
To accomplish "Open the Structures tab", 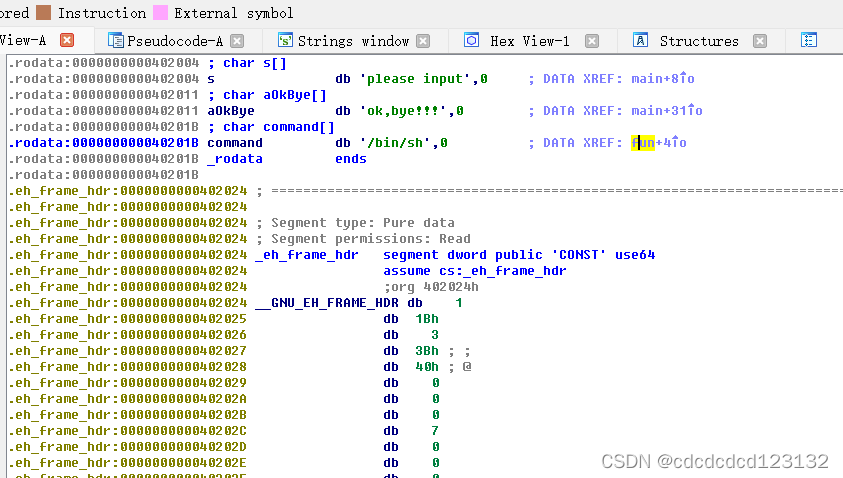I will pyautogui.click(x=699, y=41).
